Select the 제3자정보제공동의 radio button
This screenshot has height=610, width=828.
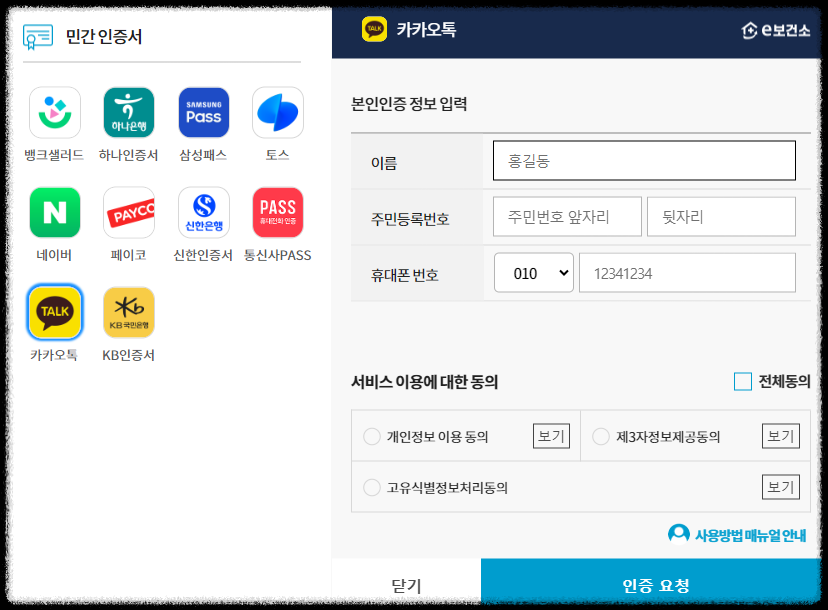(601, 435)
